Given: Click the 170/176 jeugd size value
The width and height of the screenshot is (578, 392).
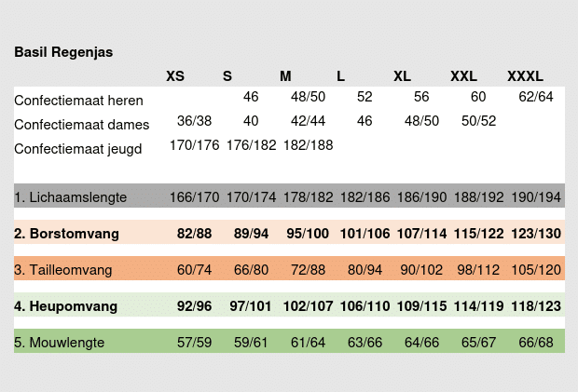Looking at the screenshot, I should pyautogui.click(x=194, y=145).
